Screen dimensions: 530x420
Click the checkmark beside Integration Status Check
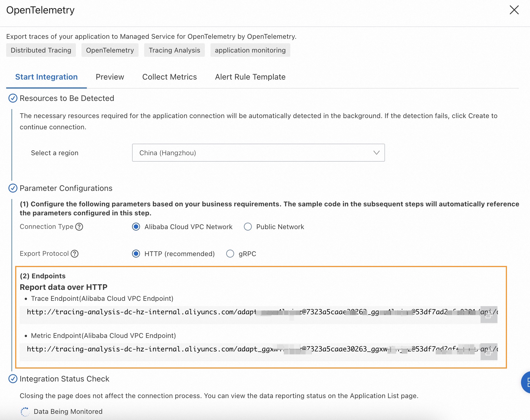(x=13, y=379)
